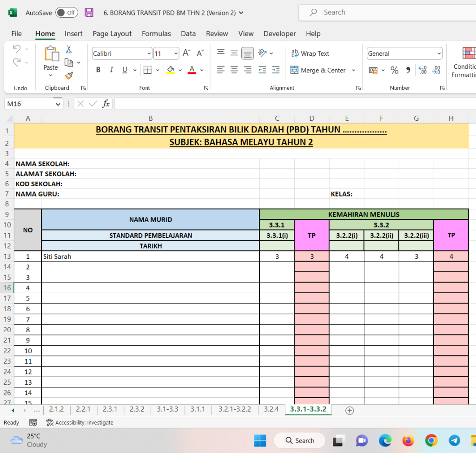476x453 pixels.
Task: Open the General number format dropdown
Action: pyautogui.click(x=439, y=53)
